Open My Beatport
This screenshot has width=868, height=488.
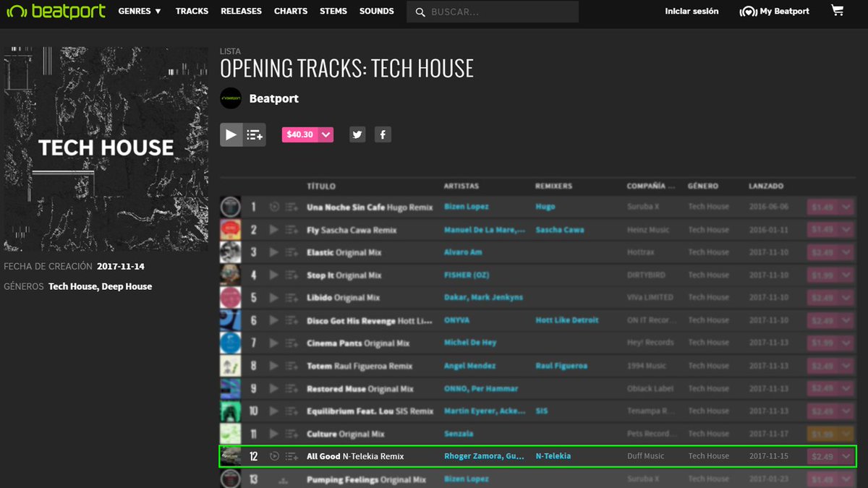(775, 12)
